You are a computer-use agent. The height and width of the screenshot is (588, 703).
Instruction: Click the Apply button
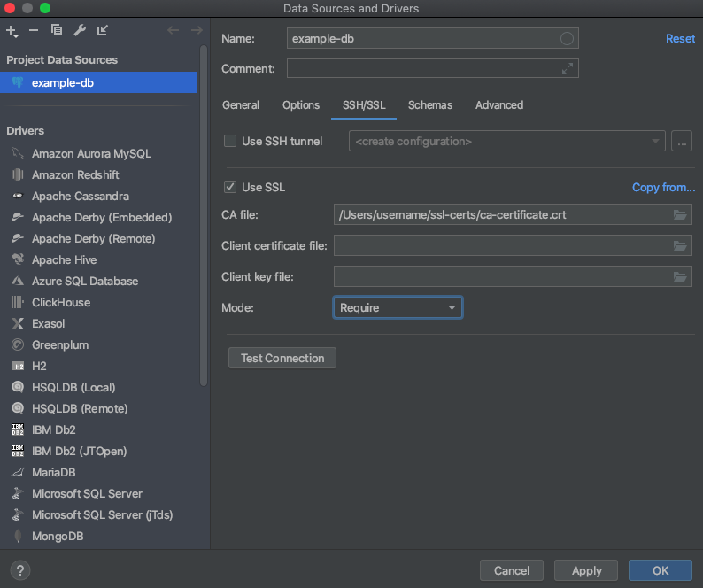click(x=586, y=570)
